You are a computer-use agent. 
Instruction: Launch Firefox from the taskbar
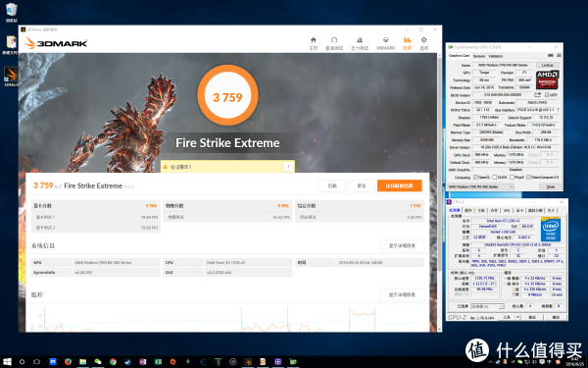(x=68, y=362)
